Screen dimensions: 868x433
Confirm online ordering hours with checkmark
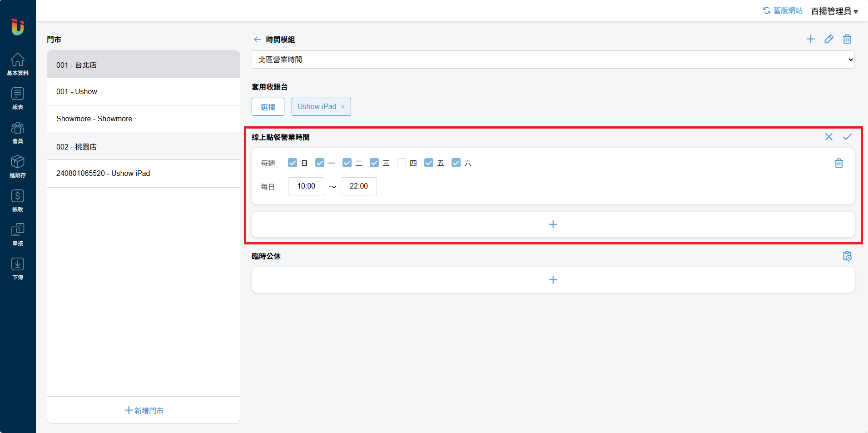(x=847, y=137)
